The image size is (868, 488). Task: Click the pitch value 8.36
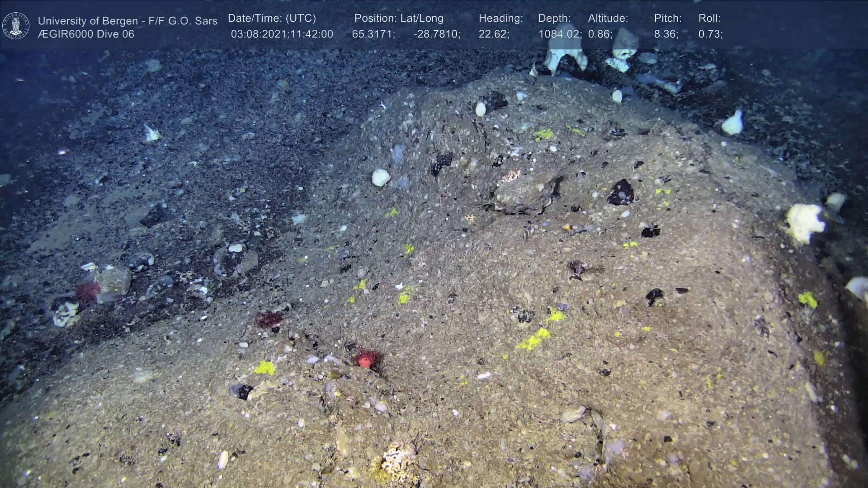pyautogui.click(x=666, y=34)
